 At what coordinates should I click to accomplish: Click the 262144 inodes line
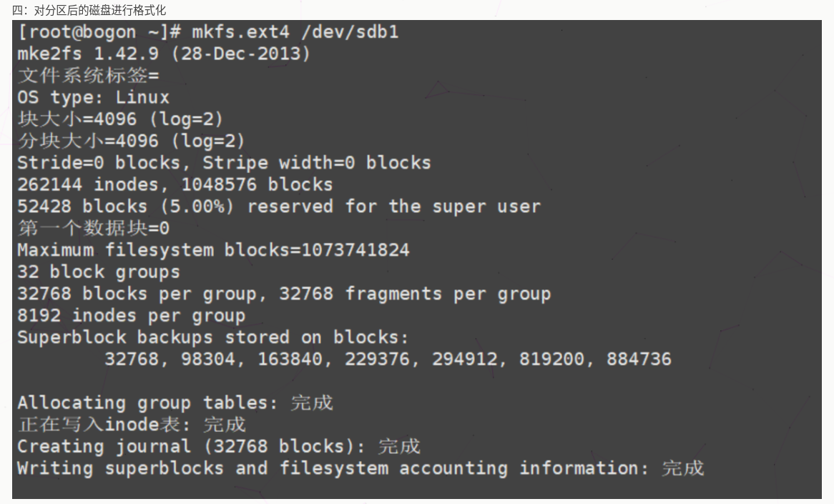(x=175, y=184)
